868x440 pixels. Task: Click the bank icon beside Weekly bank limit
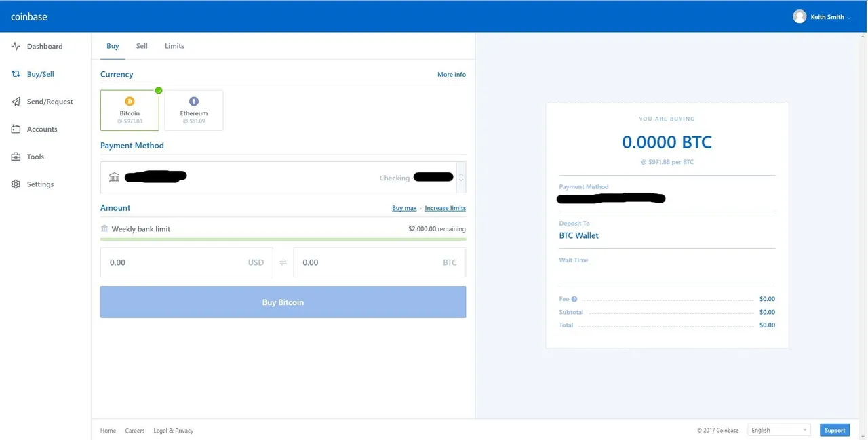click(104, 229)
